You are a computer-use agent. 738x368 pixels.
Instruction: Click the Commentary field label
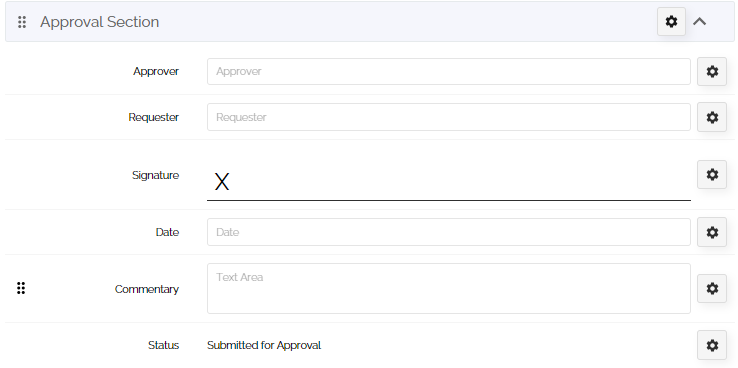(x=147, y=289)
